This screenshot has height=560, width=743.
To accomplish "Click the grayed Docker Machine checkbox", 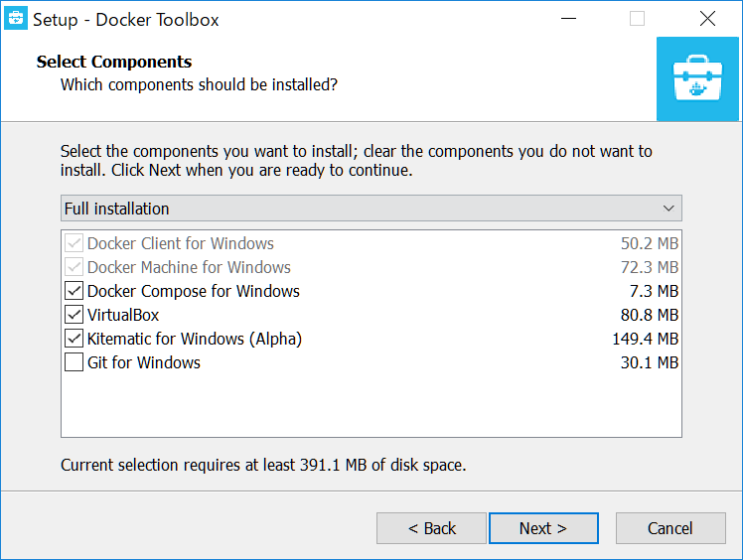I will pyautogui.click(x=74, y=267).
